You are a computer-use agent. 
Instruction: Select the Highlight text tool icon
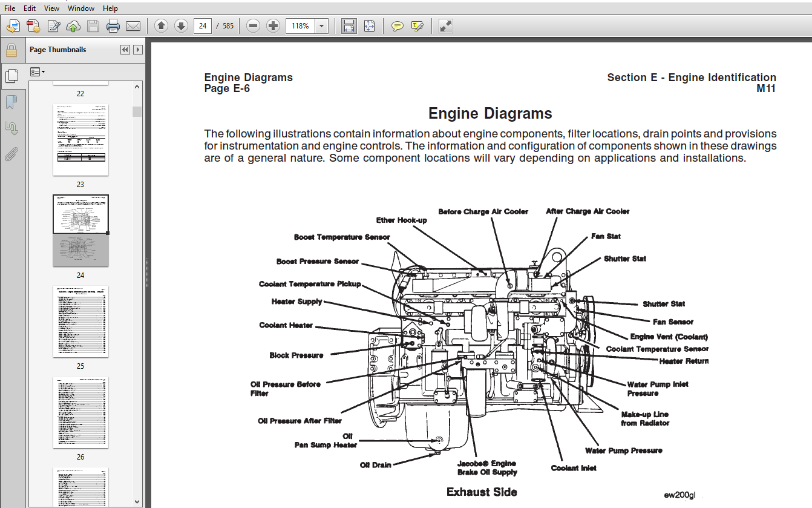pos(417,26)
